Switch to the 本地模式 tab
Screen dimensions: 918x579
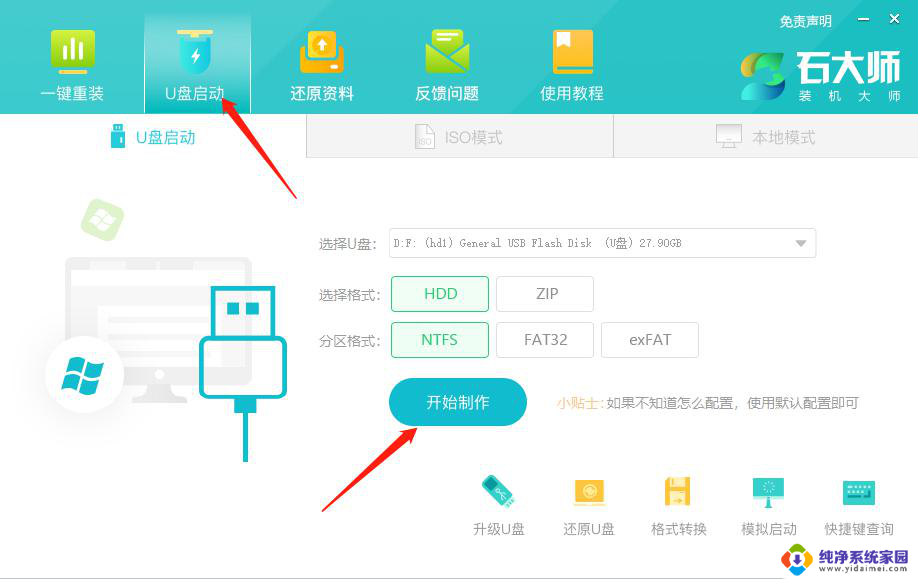pos(766,137)
